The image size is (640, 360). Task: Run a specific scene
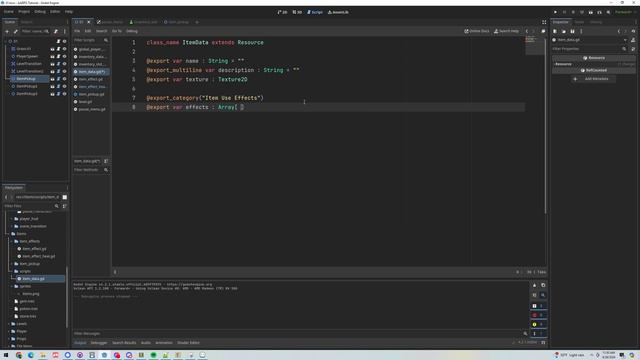click(599, 12)
